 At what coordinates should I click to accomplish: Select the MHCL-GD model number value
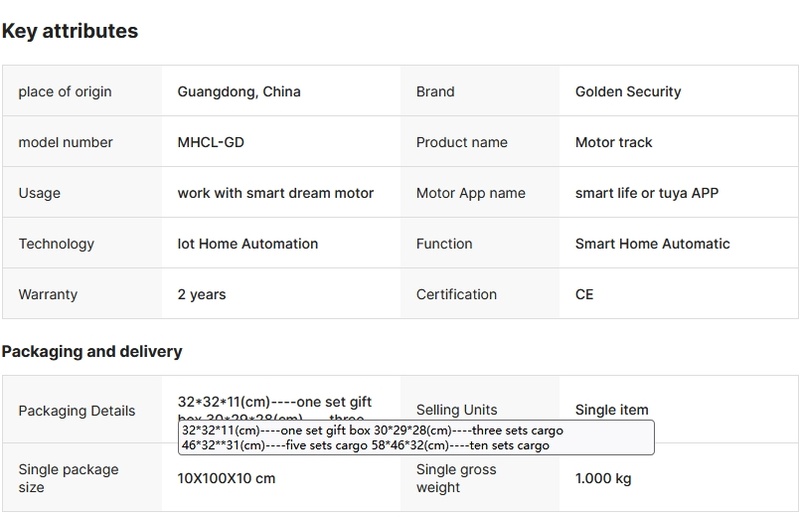tap(211, 143)
